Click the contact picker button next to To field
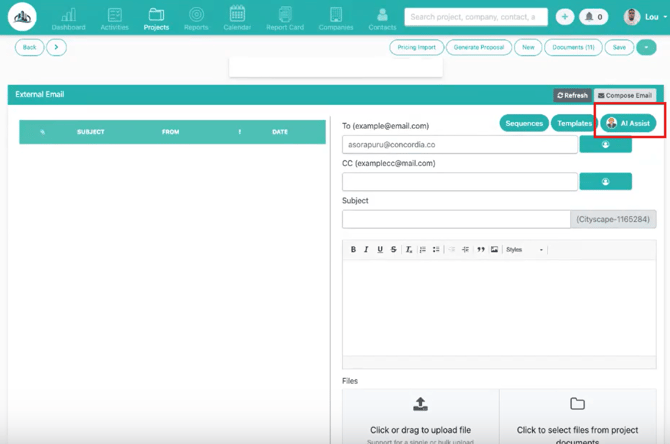The height and width of the screenshot is (444, 670). coord(605,144)
